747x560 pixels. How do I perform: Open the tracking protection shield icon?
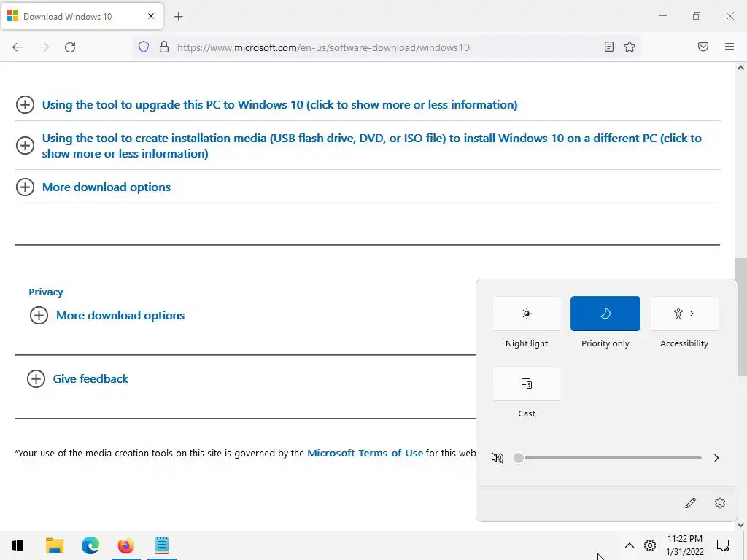click(144, 47)
